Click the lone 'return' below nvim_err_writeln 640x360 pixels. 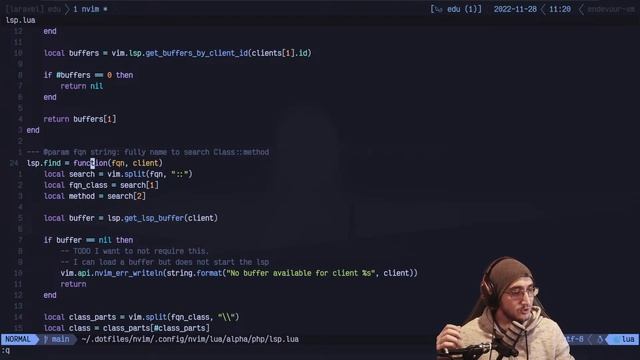click(x=73, y=284)
